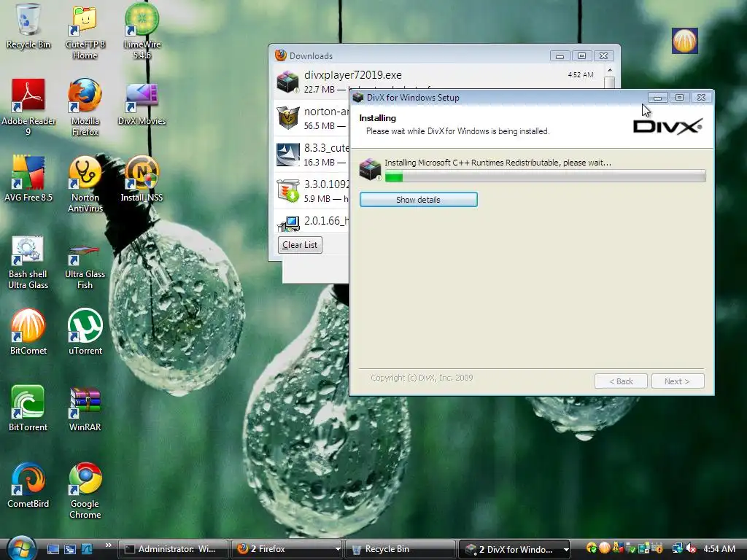This screenshot has width=747, height=560.
Task: Launch the uTorrent desktop shortcut
Action: [x=85, y=332]
